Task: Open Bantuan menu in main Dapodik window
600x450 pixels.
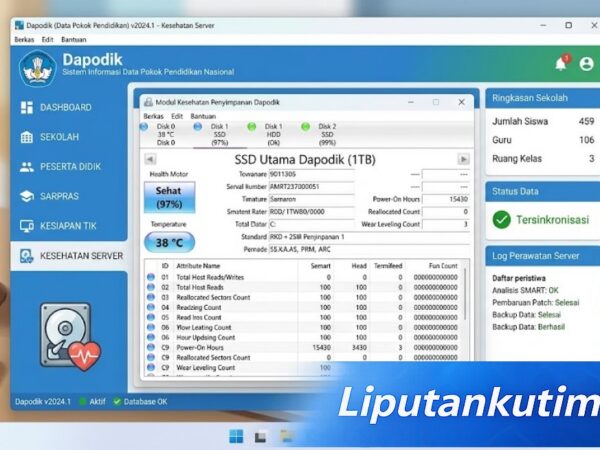Action: click(x=73, y=39)
